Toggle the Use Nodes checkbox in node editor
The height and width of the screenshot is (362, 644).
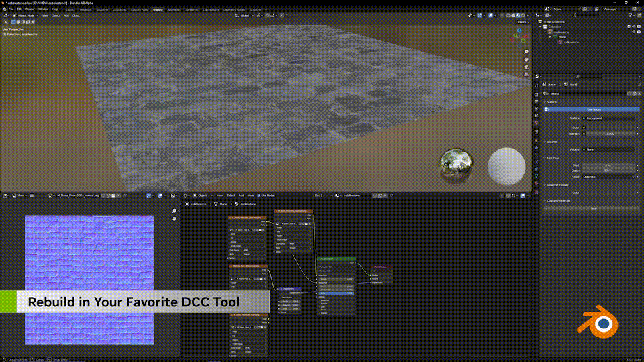coord(260,196)
